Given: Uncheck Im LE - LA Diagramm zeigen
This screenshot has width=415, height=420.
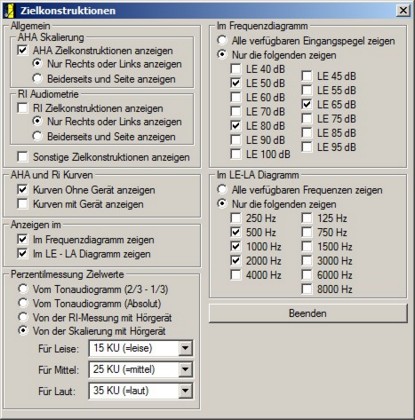Looking at the screenshot, I should 22,254.
